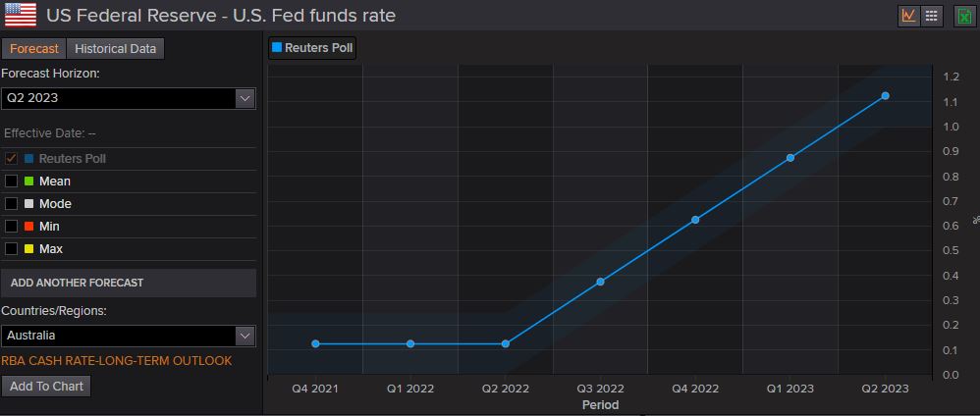The height and width of the screenshot is (416, 980).
Task: Expand the Australia dropdown arrow
Action: [x=245, y=336]
